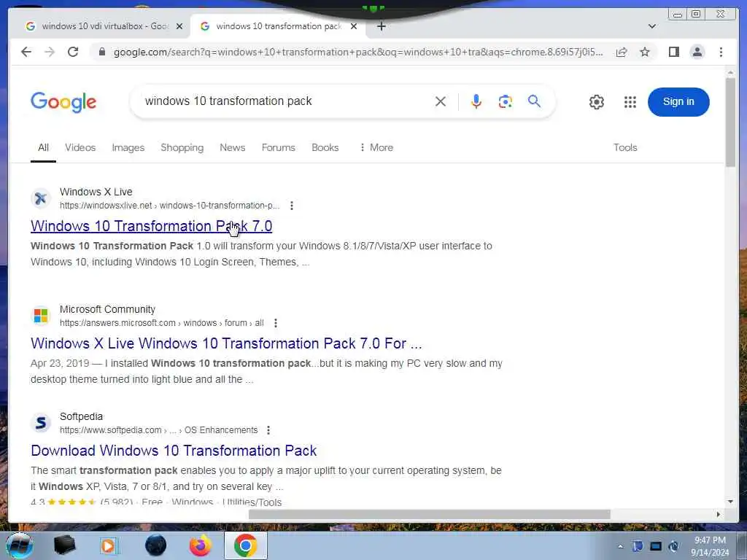747x560 pixels.
Task: Click the Softpedia site name text
Action: point(81,416)
